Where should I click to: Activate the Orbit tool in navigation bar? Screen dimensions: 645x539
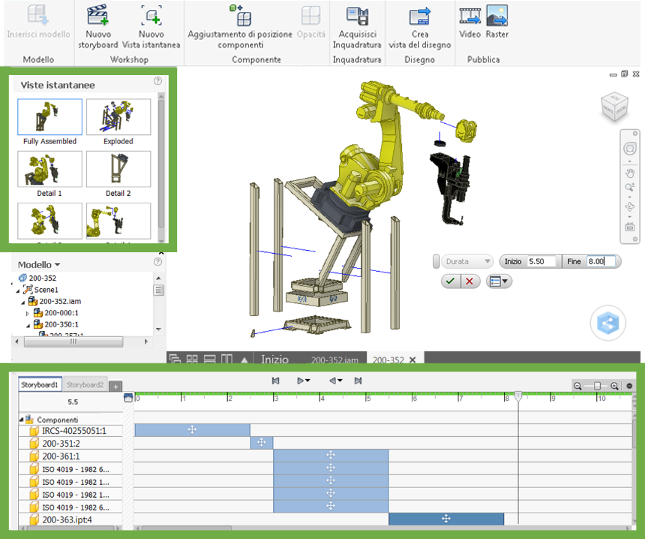[x=630, y=207]
